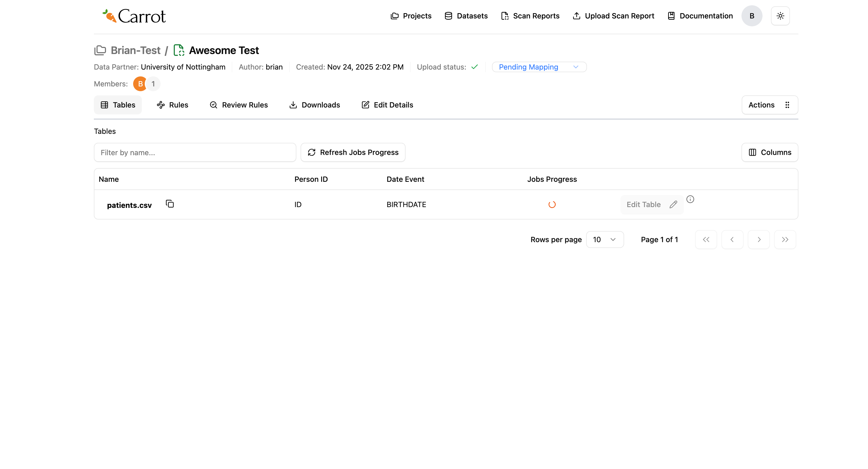Screen dimensions: 868x469
Task: Focus the Filter by name input
Action: (195, 153)
